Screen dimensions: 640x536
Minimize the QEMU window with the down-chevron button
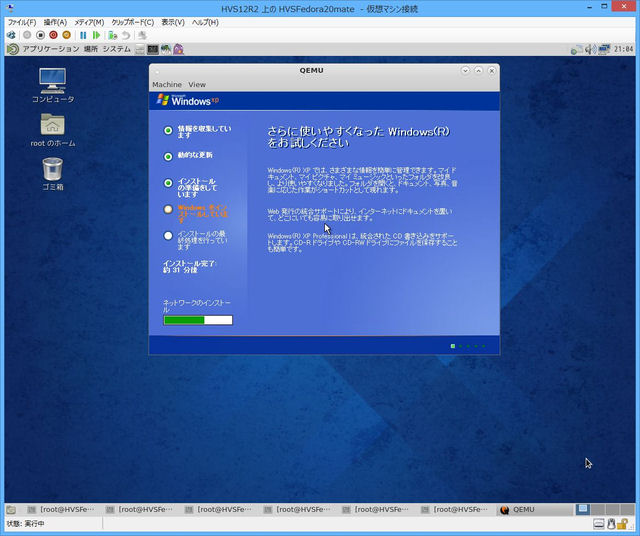(465, 71)
